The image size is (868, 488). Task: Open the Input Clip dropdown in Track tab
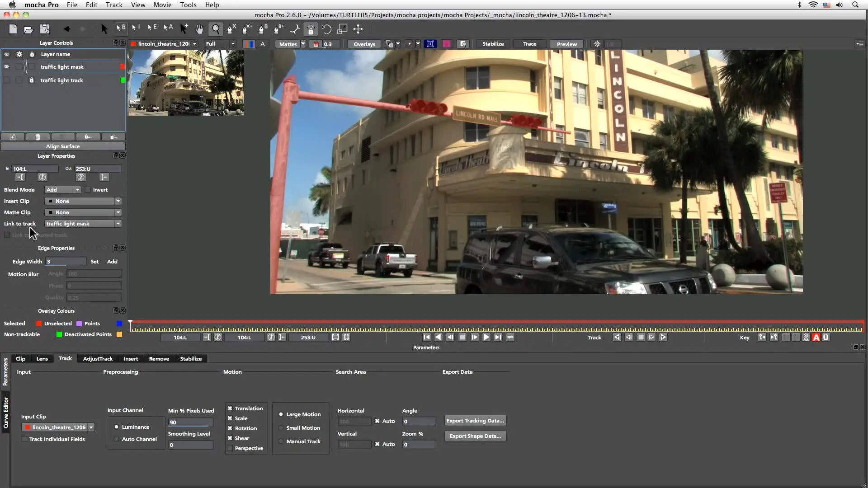click(58, 427)
